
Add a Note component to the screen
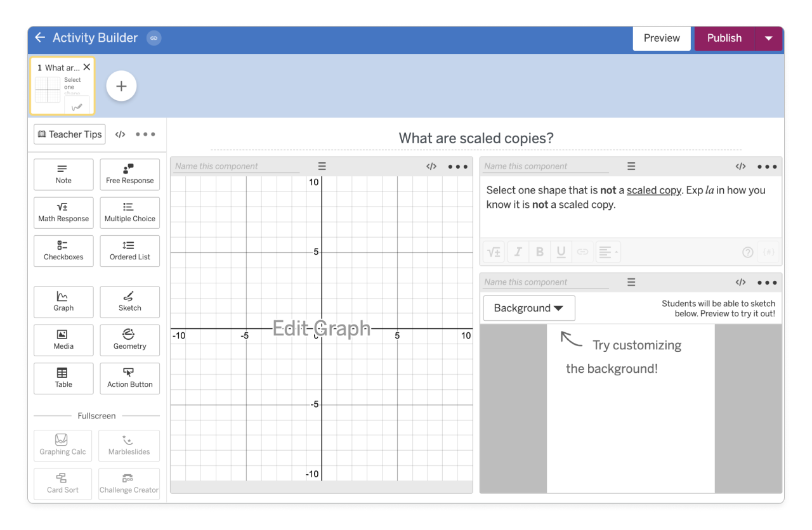pos(63,174)
